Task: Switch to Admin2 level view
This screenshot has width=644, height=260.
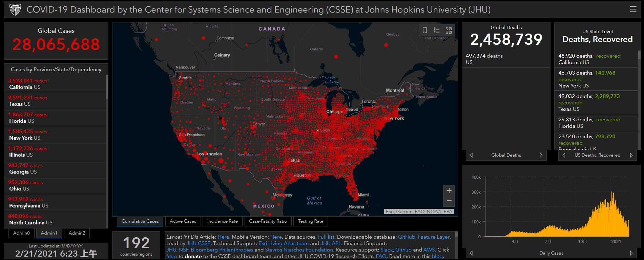Action: (77, 233)
